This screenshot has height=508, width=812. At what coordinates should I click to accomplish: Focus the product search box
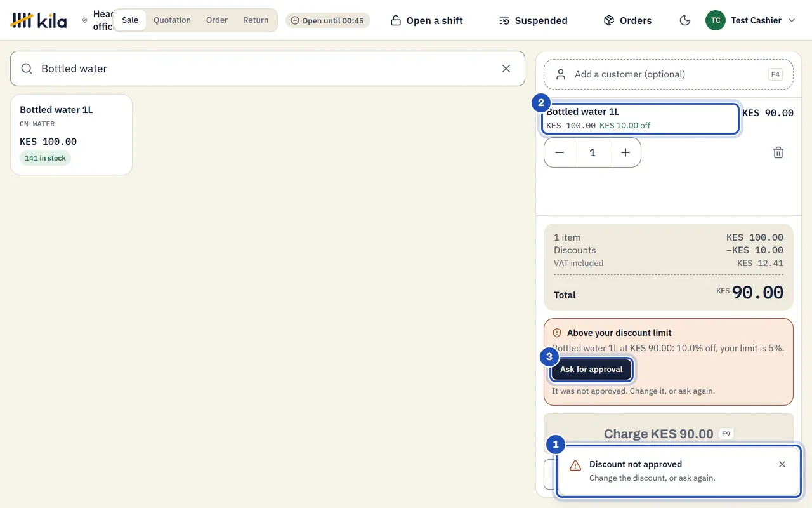click(268, 69)
